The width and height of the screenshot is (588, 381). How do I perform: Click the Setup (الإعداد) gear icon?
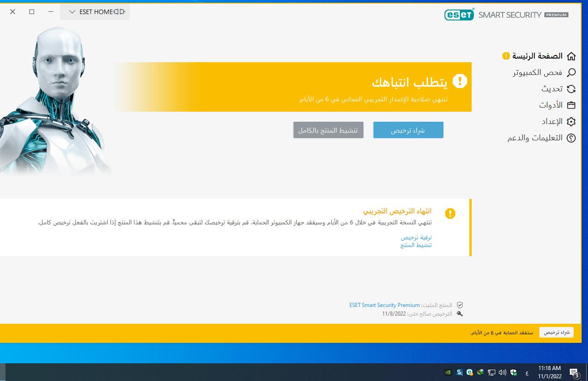[571, 122]
